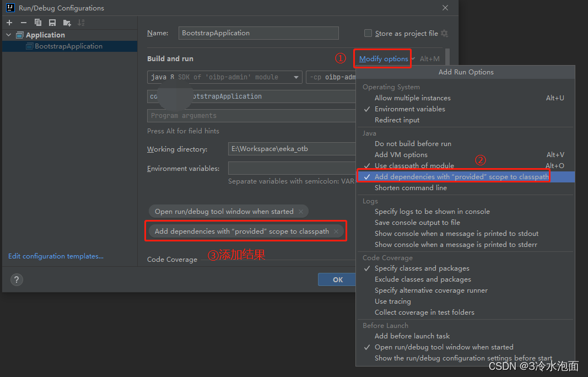Viewport: 588px width, 377px height.
Task: Select Add VM options entry
Action: pyautogui.click(x=465, y=154)
